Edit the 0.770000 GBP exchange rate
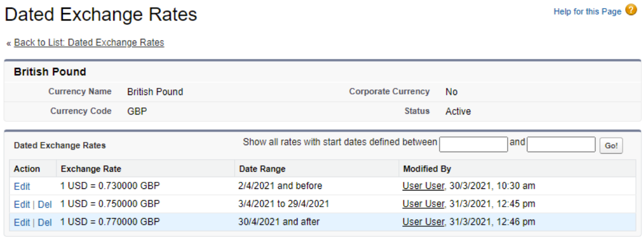The image size is (644, 238). coord(22,222)
